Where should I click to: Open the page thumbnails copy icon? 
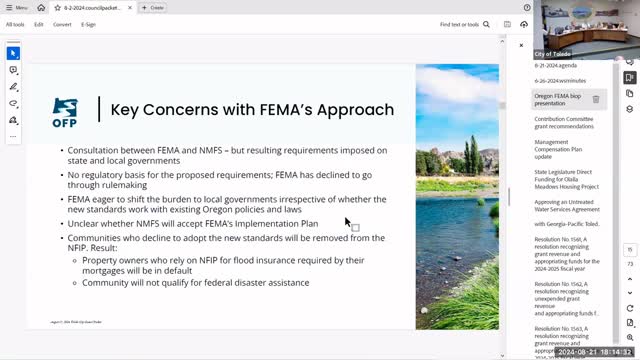tap(630, 93)
